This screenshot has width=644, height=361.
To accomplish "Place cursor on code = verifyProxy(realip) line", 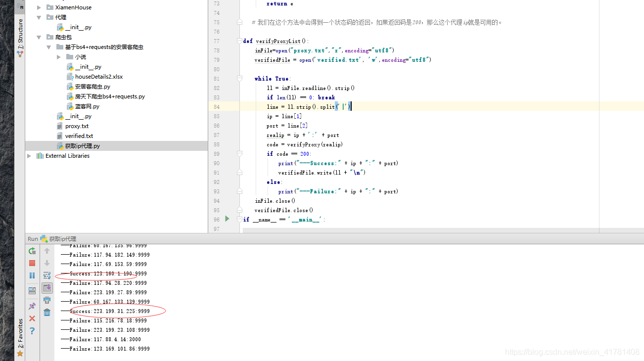I will coord(305,144).
